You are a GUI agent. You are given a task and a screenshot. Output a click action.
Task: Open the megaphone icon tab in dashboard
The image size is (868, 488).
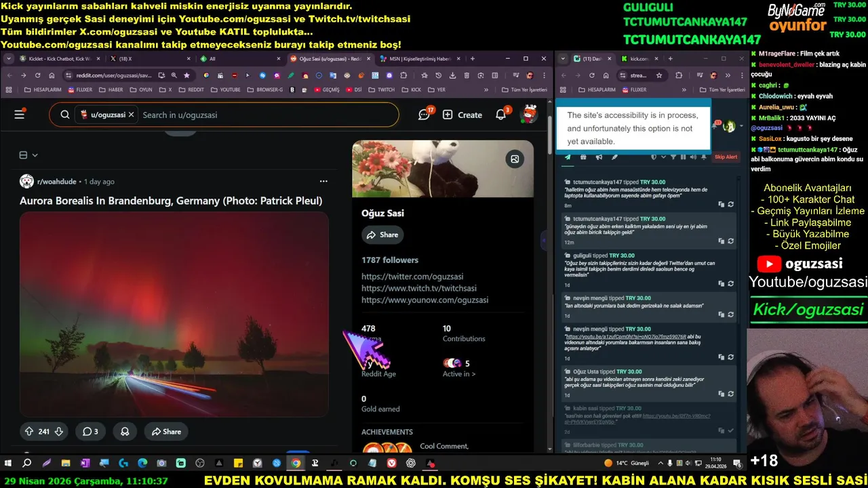(x=599, y=157)
